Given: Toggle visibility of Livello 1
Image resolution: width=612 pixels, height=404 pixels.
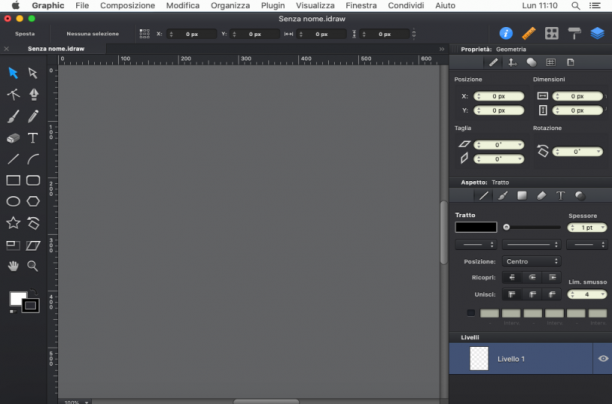Looking at the screenshot, I should [x=603, y=358].
